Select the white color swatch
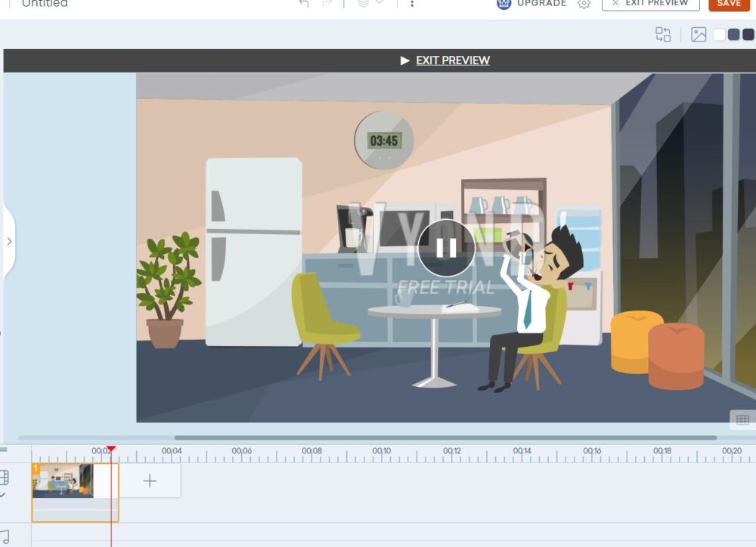The height and width of the screenshot is (547, 756). pyautogui.click(x=720, y=35)
